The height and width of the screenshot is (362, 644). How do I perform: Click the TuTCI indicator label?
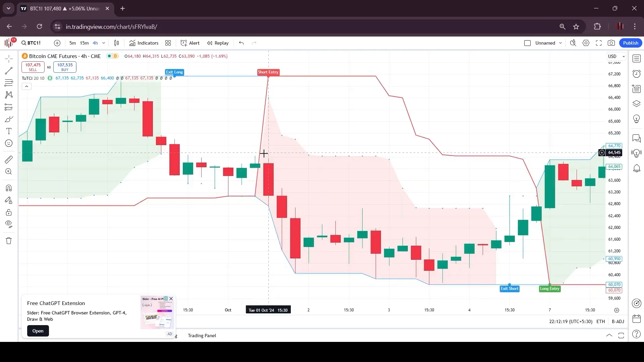[28, 78]
